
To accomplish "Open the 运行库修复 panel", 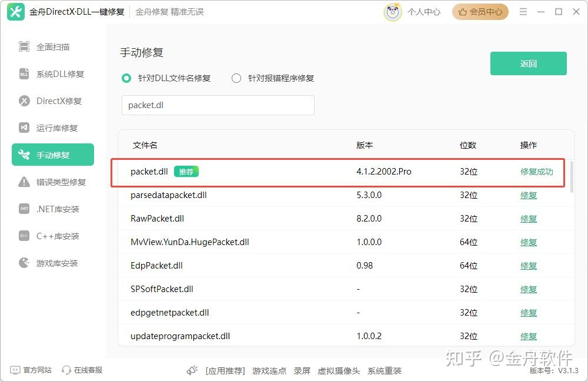I will point(51,128).
